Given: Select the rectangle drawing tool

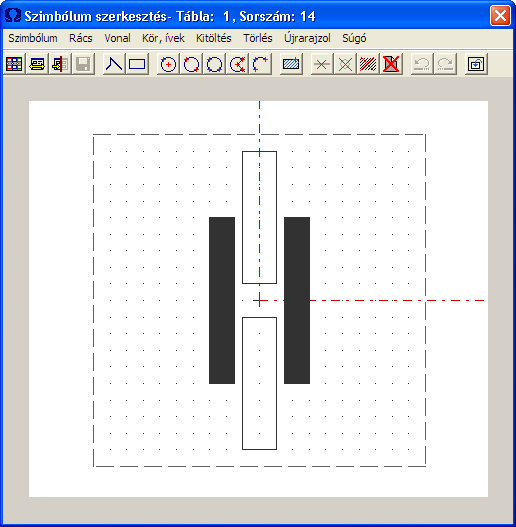Looking at the screenshot, I should (137, 64).
